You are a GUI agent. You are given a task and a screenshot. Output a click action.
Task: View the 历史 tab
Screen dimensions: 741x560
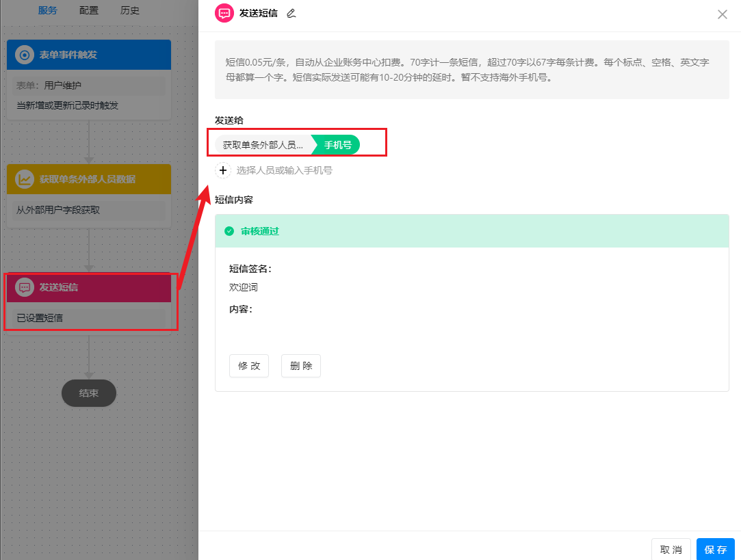click(x=129, y=10)
